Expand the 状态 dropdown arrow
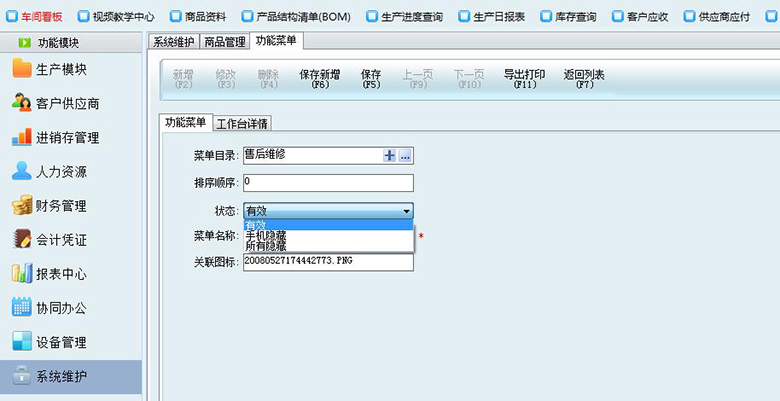780x401 pixels. (x=406, y=211)
